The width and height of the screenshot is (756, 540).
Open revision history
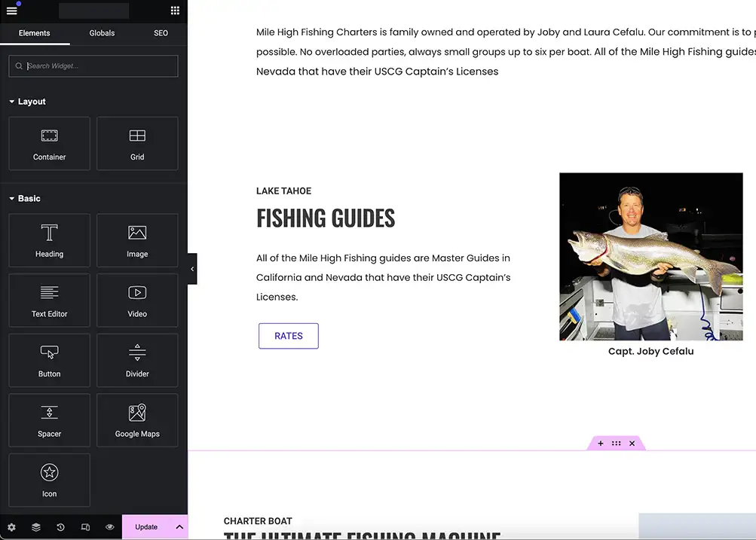coord(61,527)
